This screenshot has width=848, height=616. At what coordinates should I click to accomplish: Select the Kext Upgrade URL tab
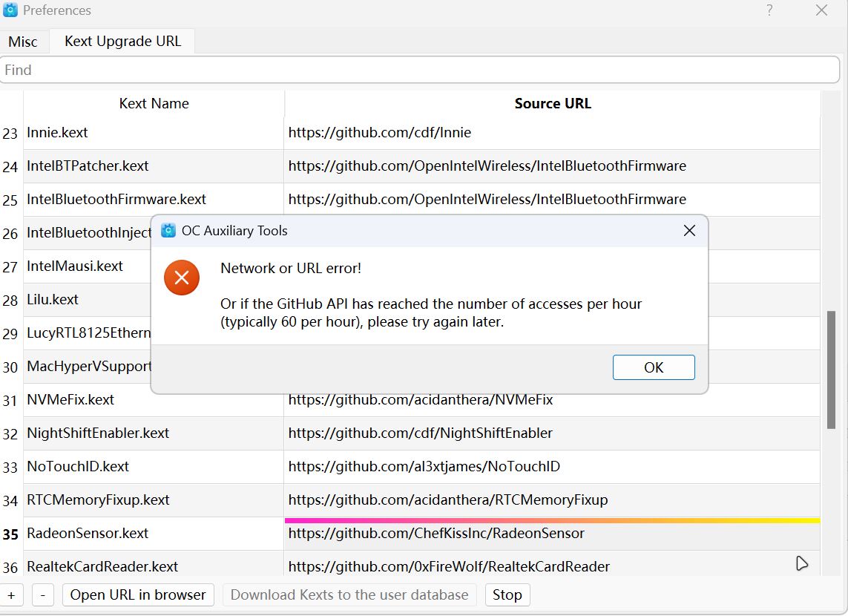click(x=122, y=42)
